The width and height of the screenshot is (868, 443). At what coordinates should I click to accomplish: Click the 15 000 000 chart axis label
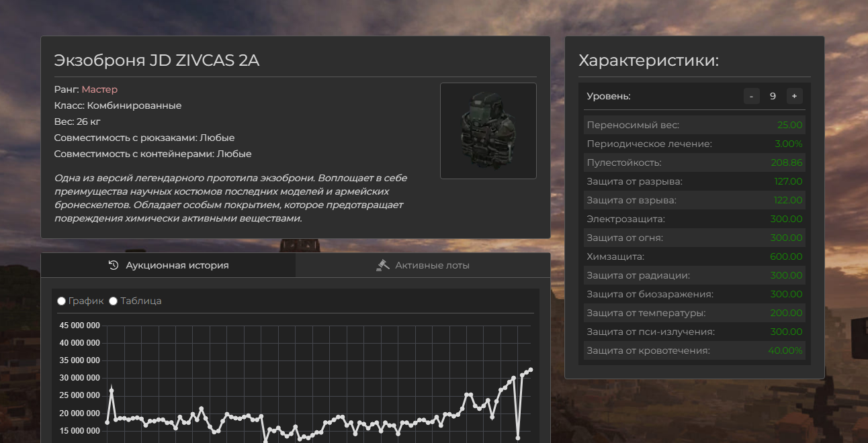point(80,430)
